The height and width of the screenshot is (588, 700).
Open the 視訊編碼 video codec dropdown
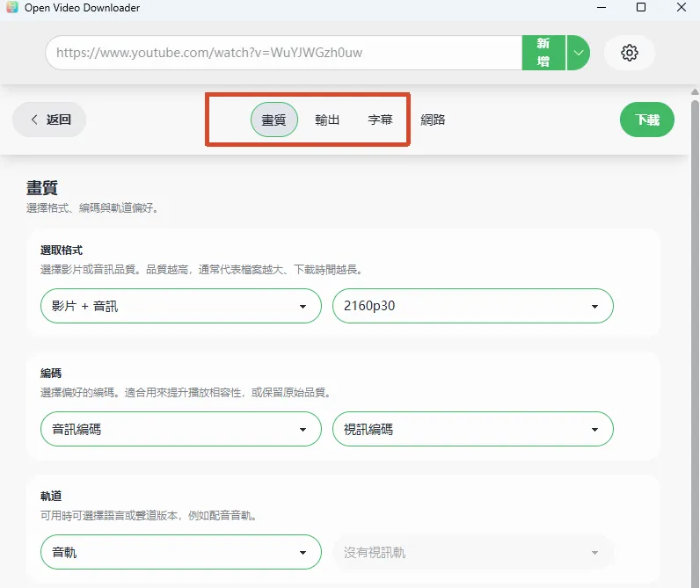point(473,429)
